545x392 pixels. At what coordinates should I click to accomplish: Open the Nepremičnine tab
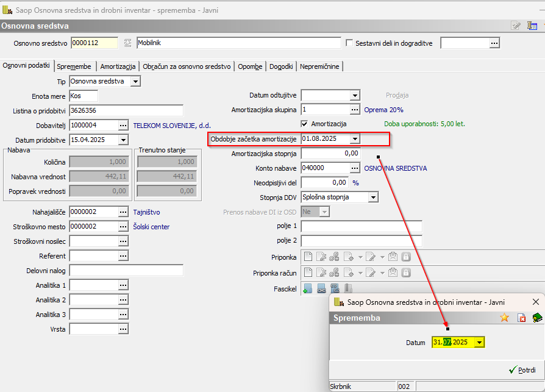pyautogui.click(x=320, y=66)
